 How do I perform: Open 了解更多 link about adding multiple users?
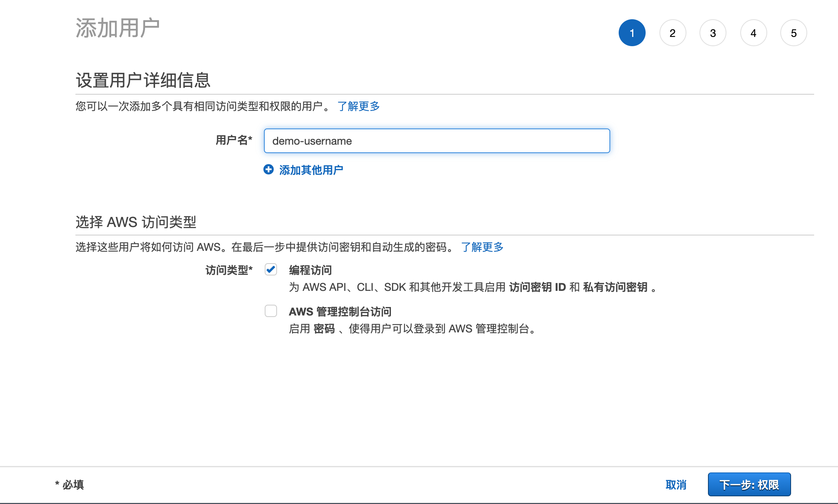pos(358,106)
